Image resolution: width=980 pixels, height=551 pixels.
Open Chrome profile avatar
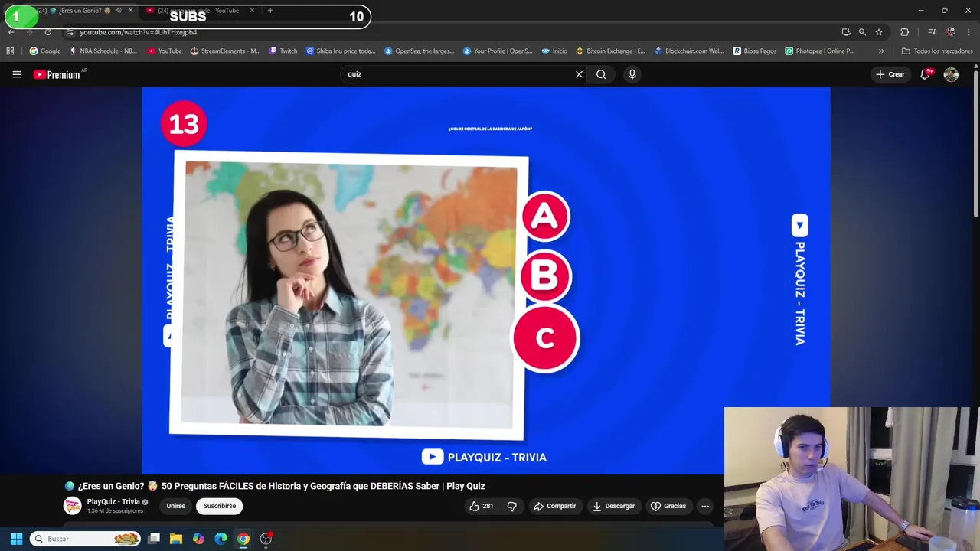tap(950, 32)
